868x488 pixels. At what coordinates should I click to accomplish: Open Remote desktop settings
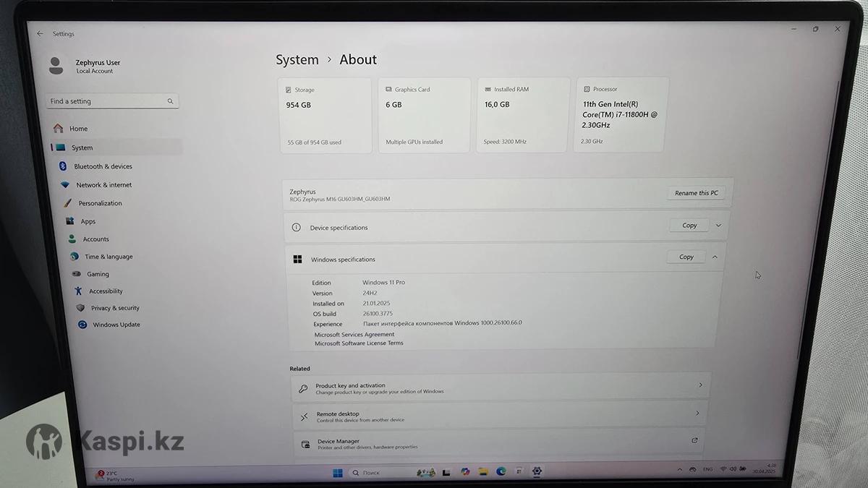(499, 416)
